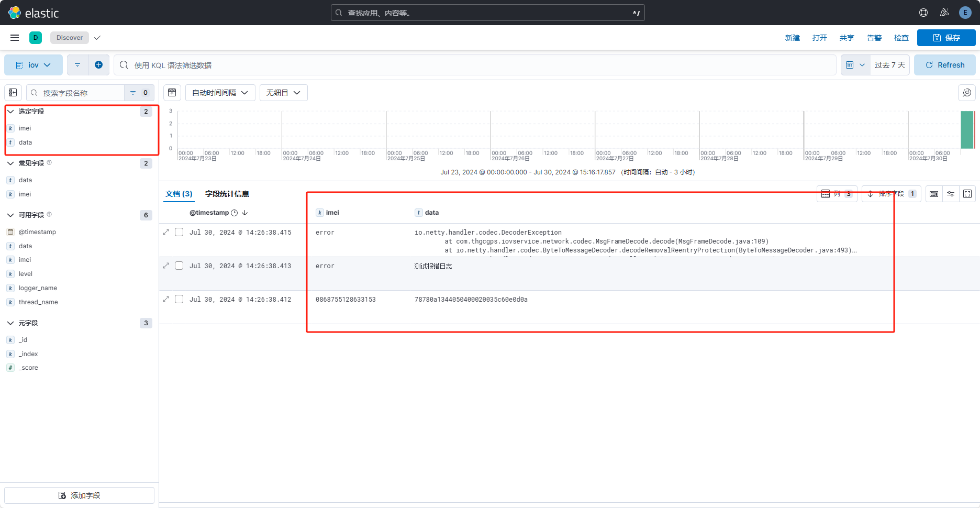
Task: Expand the 14:26:38.412 document row
Action: click(x=166, y=299)
